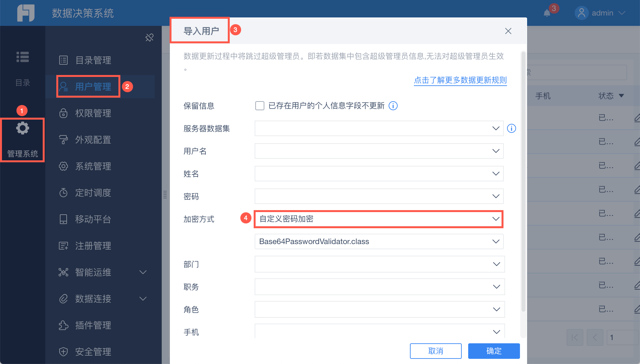The image size is (640, 364).
Task: Click the 确定 button
Action: (x=494, y=351)
